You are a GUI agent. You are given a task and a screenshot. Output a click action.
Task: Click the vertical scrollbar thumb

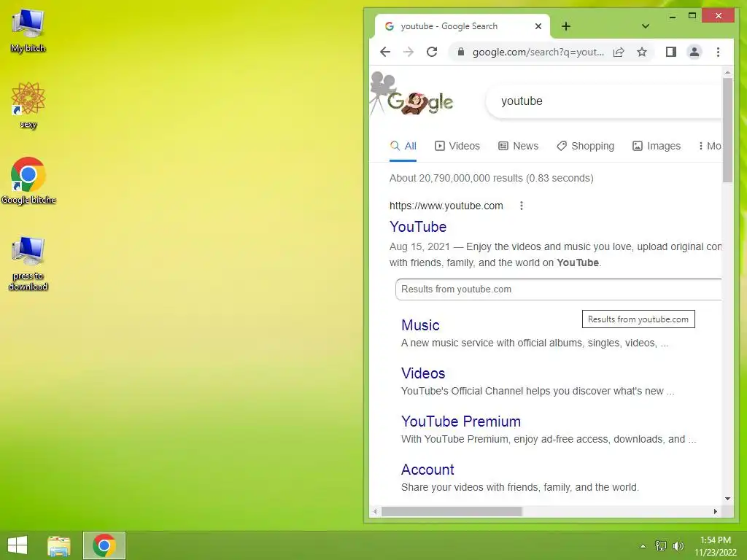[x=727, y=130]
